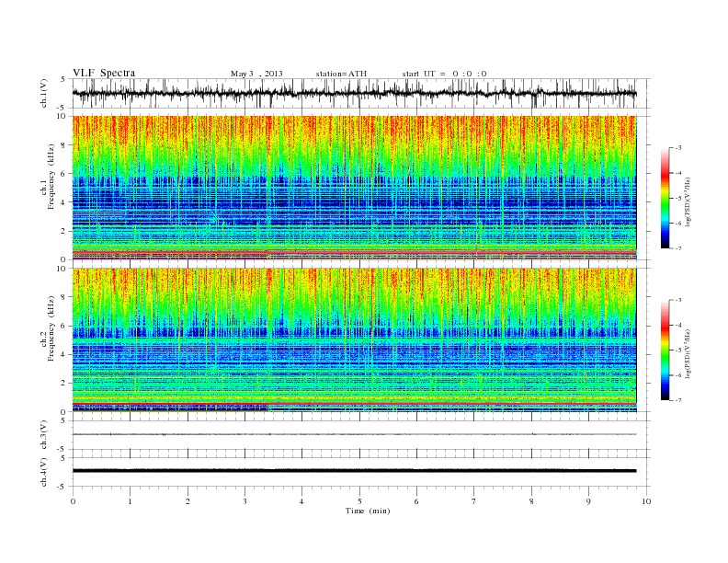Viewport: 728px width, 563px height.
Task: Click the ch.2 spectrogram color bar
Action: [665, 350]
